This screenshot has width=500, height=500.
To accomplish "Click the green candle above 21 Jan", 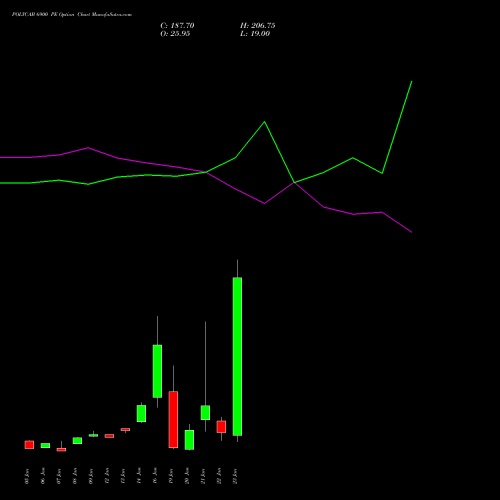I will 205,412.
